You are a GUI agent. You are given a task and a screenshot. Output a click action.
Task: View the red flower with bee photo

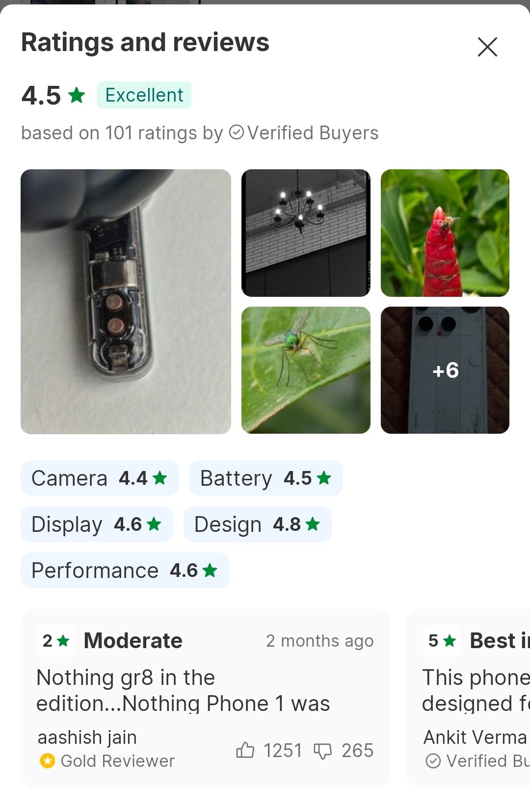click(445, 233)
